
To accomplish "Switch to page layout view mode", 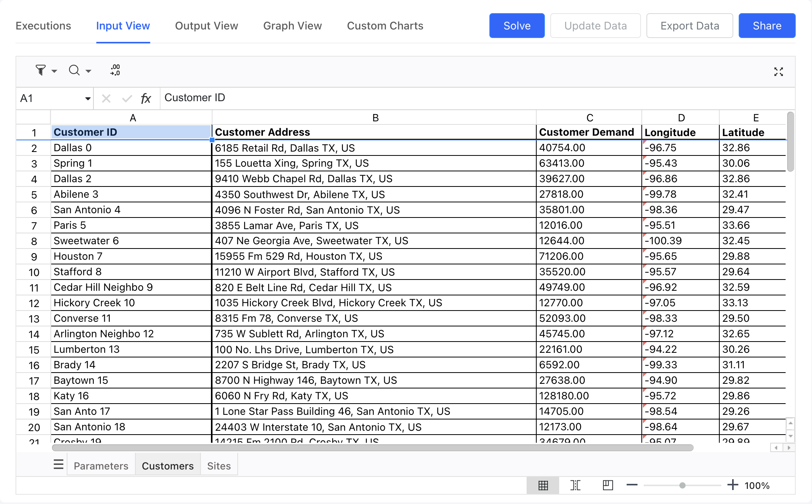I will pos(608,485).
